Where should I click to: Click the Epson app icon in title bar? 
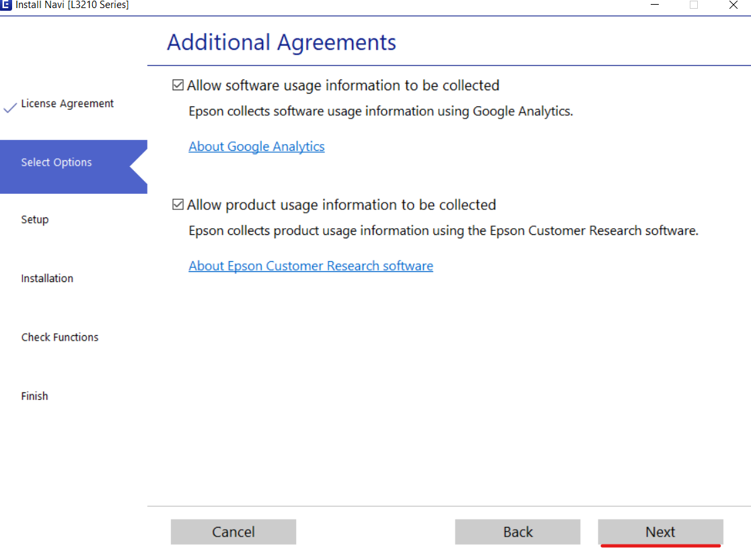click(6, 5)
